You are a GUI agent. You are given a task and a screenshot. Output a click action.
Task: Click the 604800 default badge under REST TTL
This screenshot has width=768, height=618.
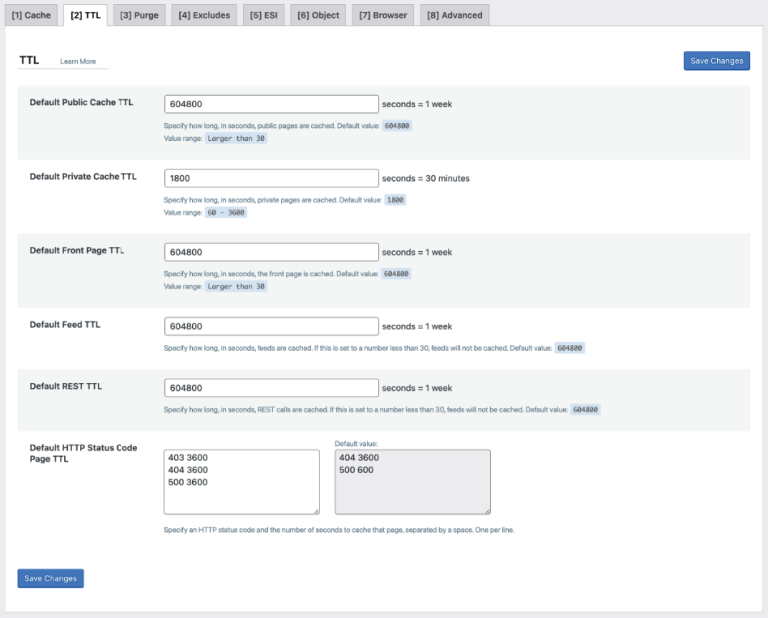click(585, 410)
